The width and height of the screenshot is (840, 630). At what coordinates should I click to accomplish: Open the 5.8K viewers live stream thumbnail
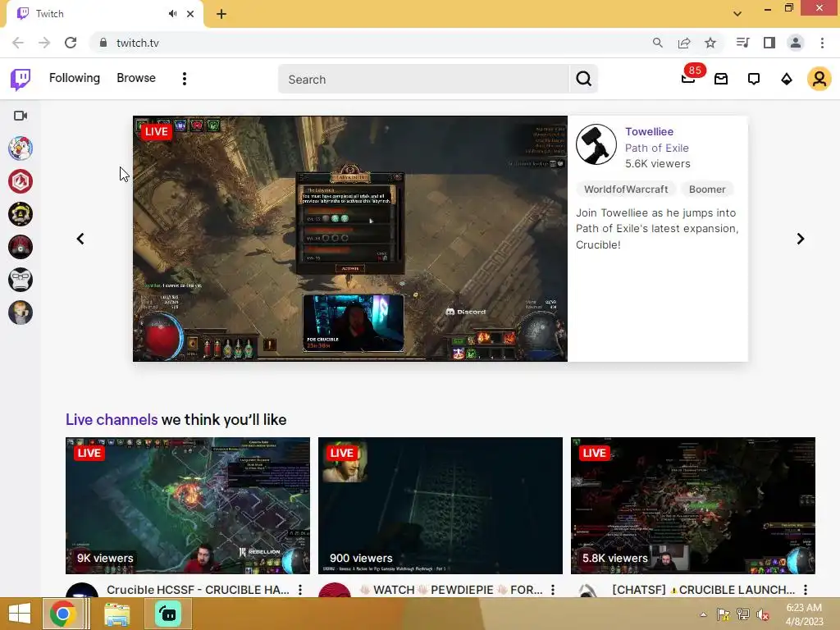[x=692, y=505]
